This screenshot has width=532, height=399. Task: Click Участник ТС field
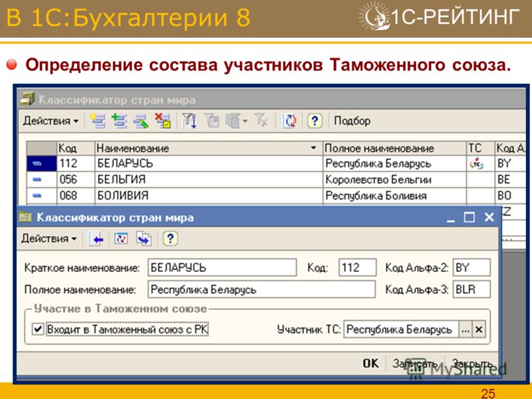click(401, 329)
